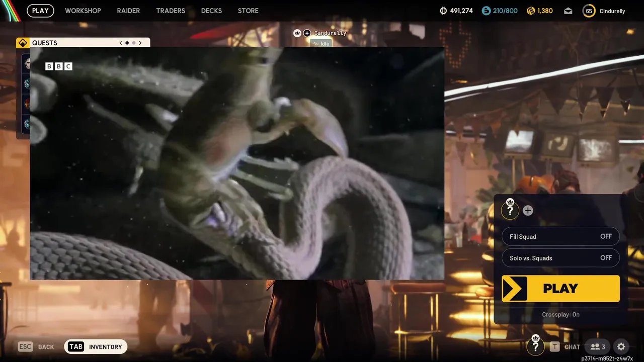Switch to the RAIDER tab
644x362 pixels.
point(128,11)
